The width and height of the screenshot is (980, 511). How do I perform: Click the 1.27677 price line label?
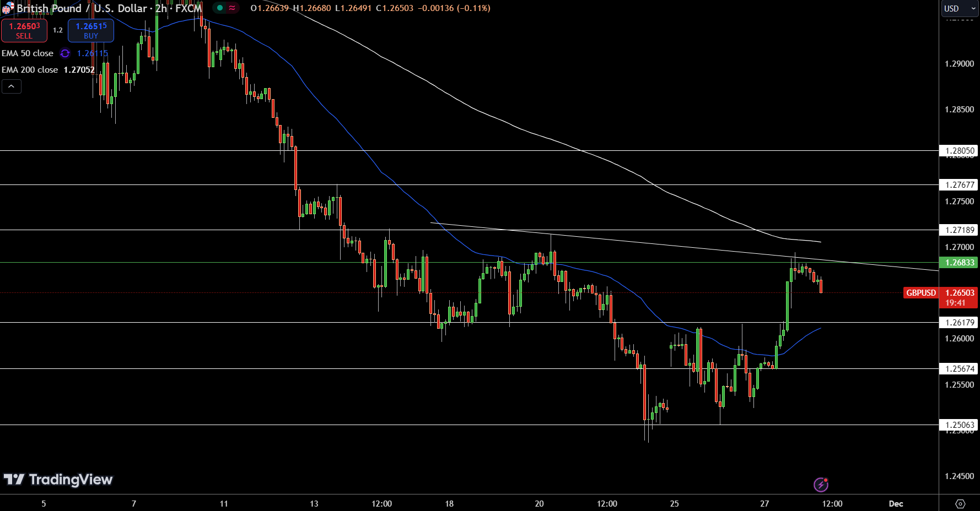point(960,185)
